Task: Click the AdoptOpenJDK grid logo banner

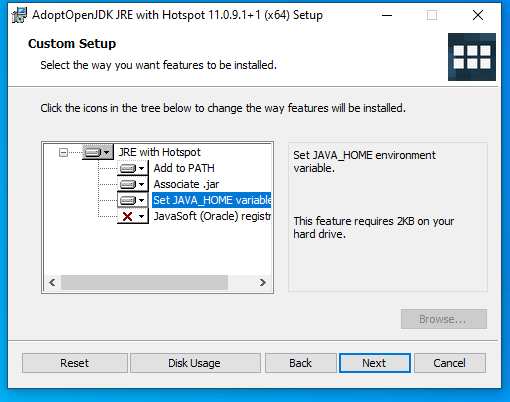Action: coord(472,57)
